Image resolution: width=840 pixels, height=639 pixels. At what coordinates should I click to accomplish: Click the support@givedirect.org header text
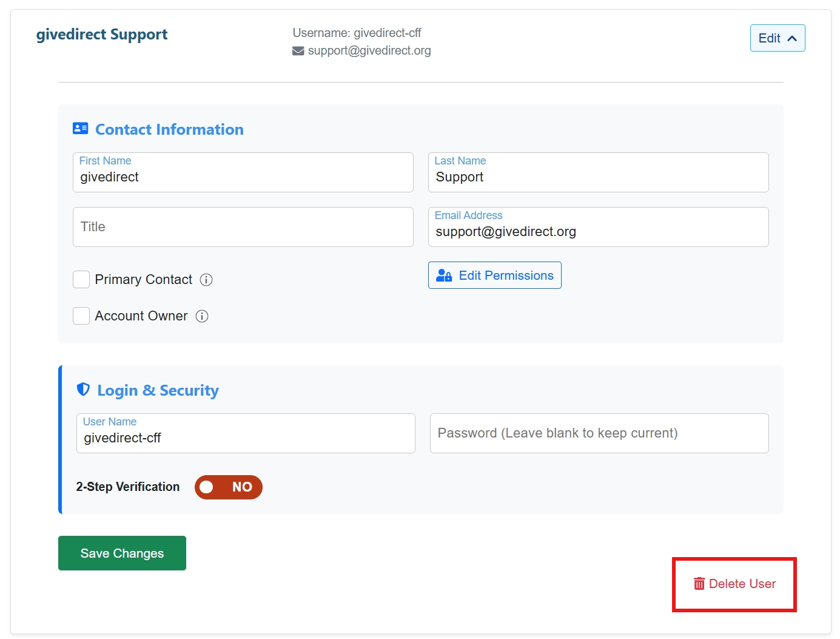369,50
